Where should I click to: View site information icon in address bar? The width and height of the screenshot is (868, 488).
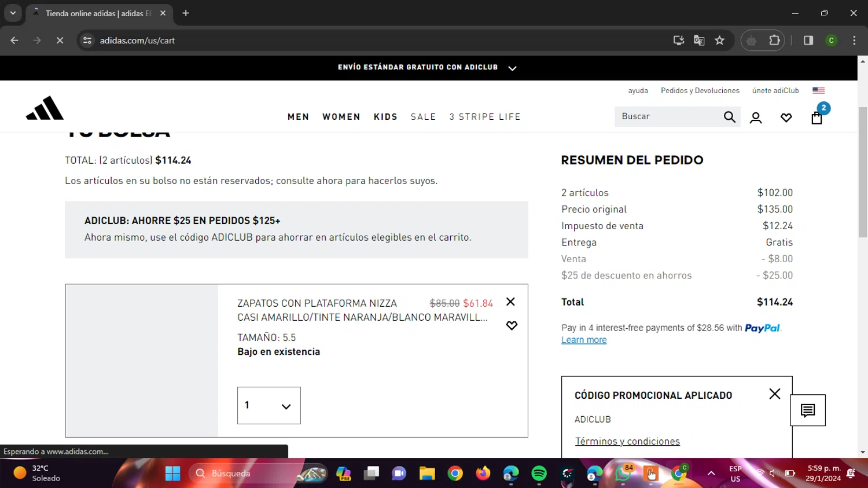click(x=87, y=41)
